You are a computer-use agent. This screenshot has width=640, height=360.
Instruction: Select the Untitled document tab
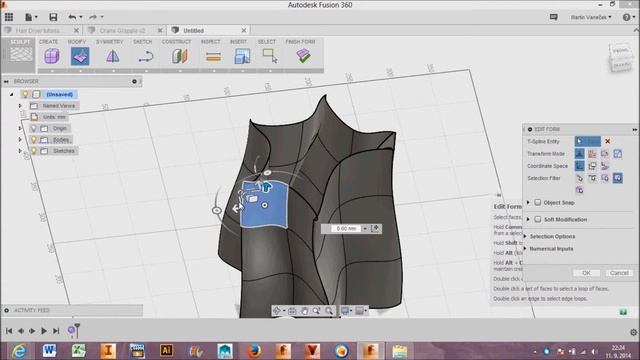tap(193, 31)
